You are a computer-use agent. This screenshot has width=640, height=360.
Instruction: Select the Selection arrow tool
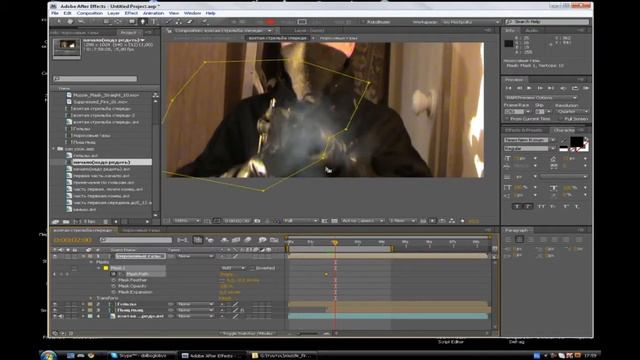click(59, 22)
